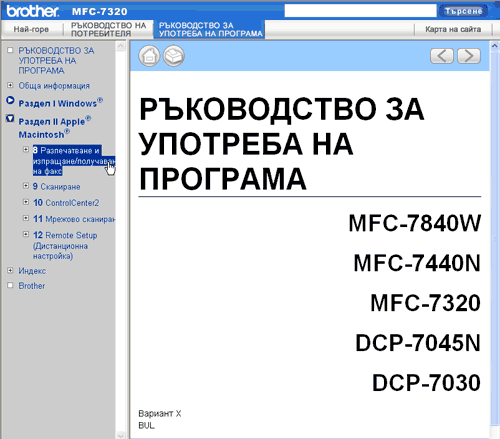The image size is (500, 439).
Task: Click the printer icon in content toolbar
Action: coord(174,56)
